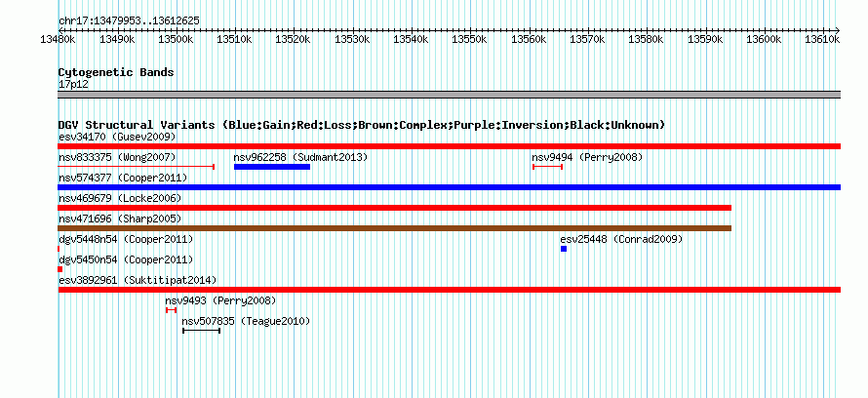Click the small red dgv5450n54 feature
868x398 pixels.
click(x=59, y=269)
